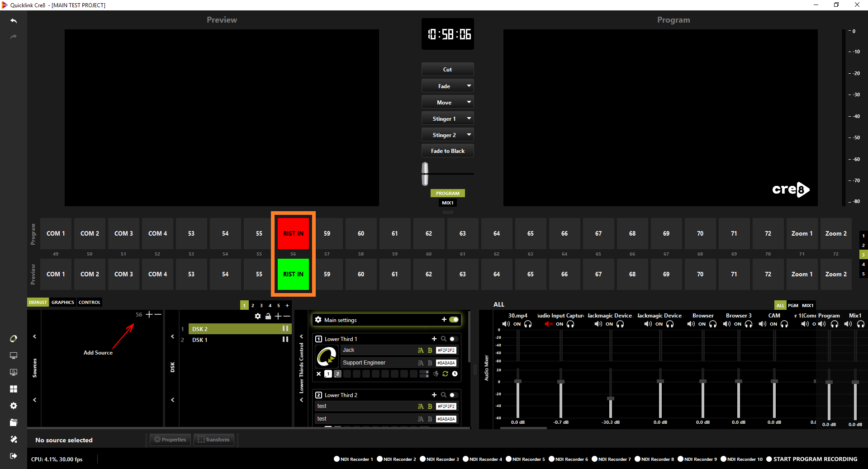Add a new DSK with plus icon
This screenshot has height=469, width=868.
coord(278,316)
